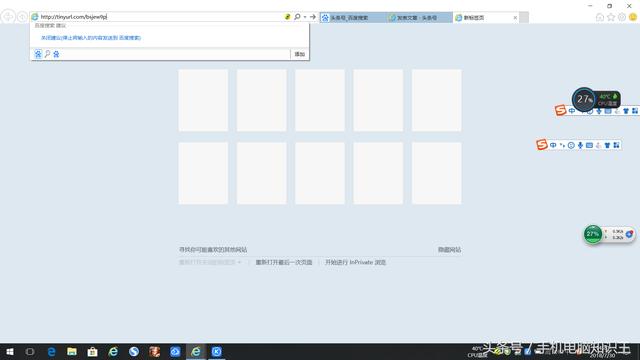
Task: Open a new blank tab button
Action: coord(524,18)
